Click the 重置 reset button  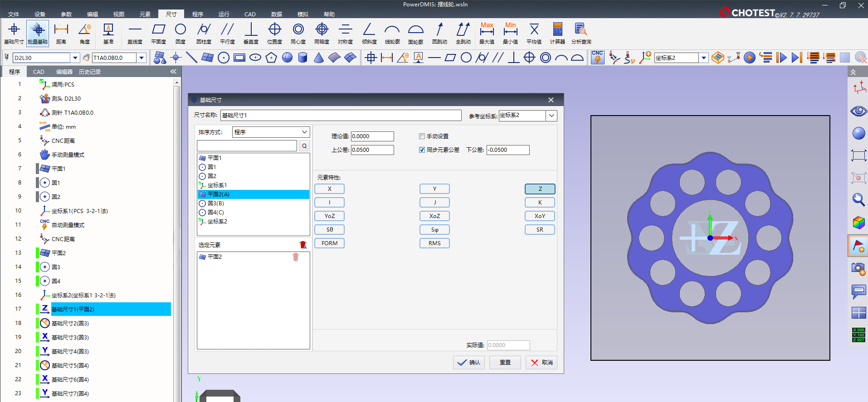[505, 363]
